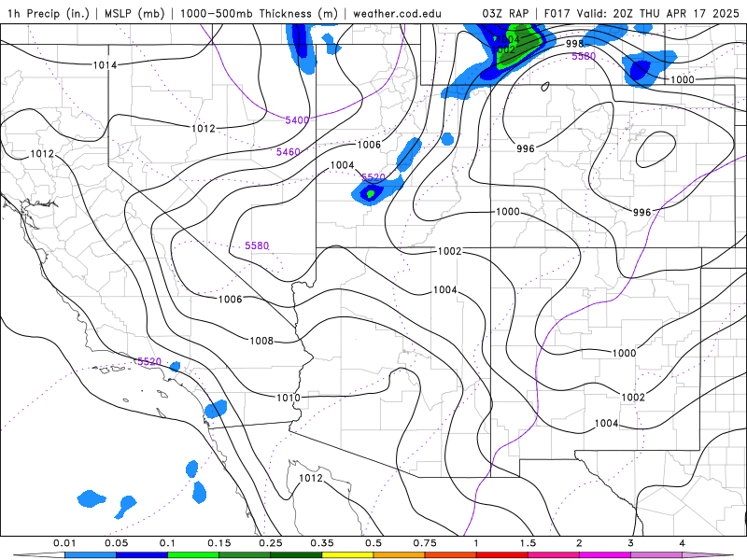The width and height of the screenshot is (747, 560).
Task: Click '1000-500mb Thickness (m)' header label
Action: (259, 13)
